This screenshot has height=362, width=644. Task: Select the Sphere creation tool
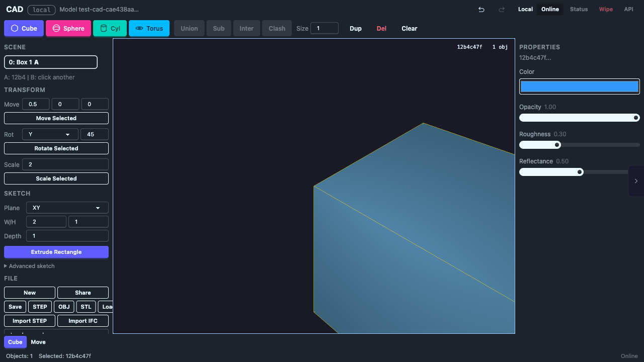click(68, 28)
